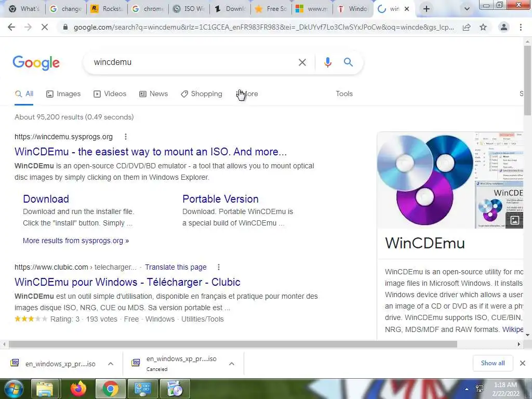Click the more images icon on WinCDEmu panel
This screenshot has width=532, height=399.
click(x=514, y=220)
